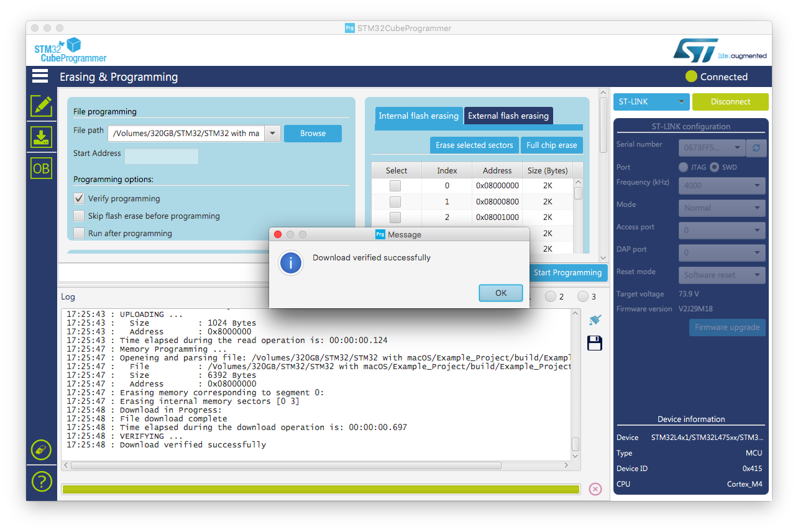
Task: Click the log vertical scrollbar thumb
Action: tap(576, 444)
